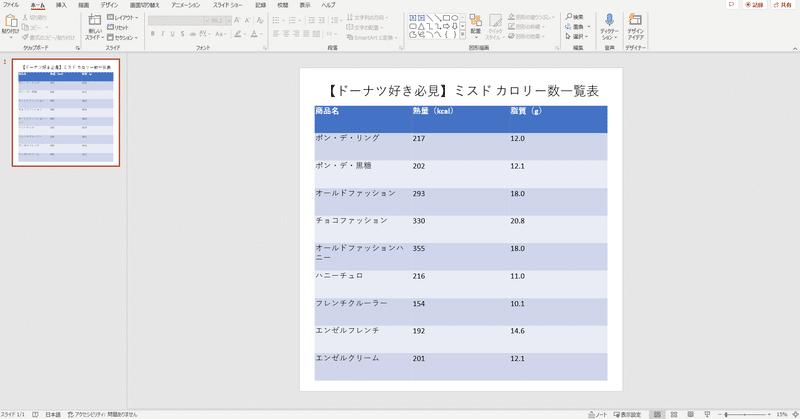
Task: Switch to Slide Sorter view in status bar
Action: pyautogui.click(x=674, y=414)
